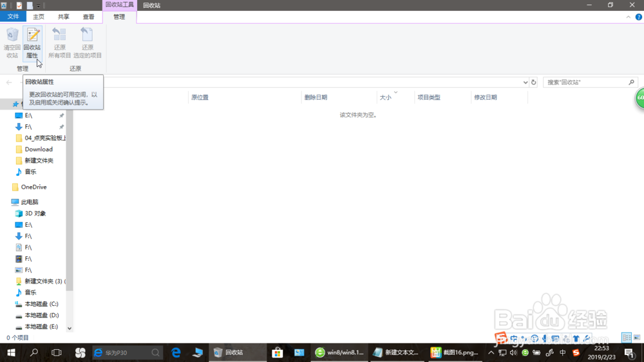Click Sogou input S icon in tray
The height and width of the screenshot is (362, 644).
coord(576,352)
